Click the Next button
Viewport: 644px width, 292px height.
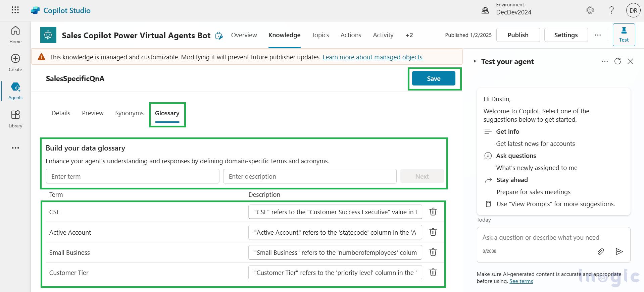point(422,176)
